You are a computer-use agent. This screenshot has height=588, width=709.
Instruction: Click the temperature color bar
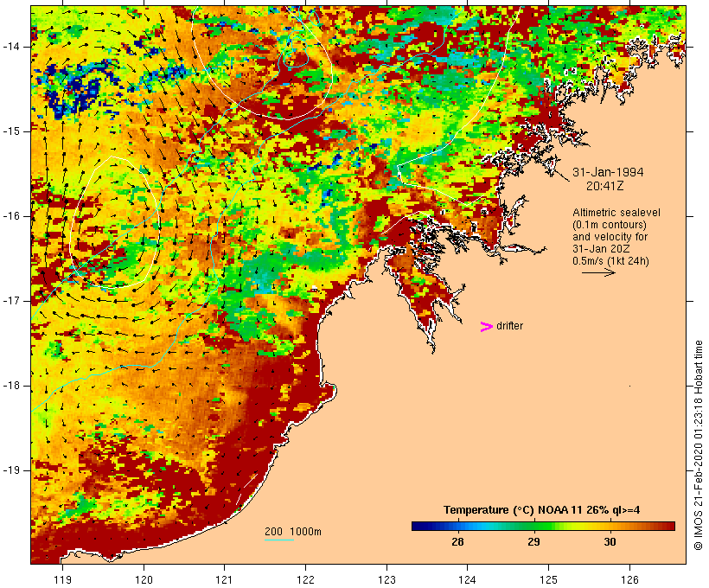click(543, 526)
